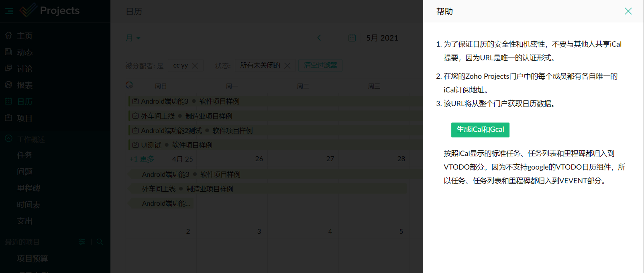Toggle the hamburger sidebar menu icon
The height and width of the screenshot is (273, 644).
[x=9, y=11]
